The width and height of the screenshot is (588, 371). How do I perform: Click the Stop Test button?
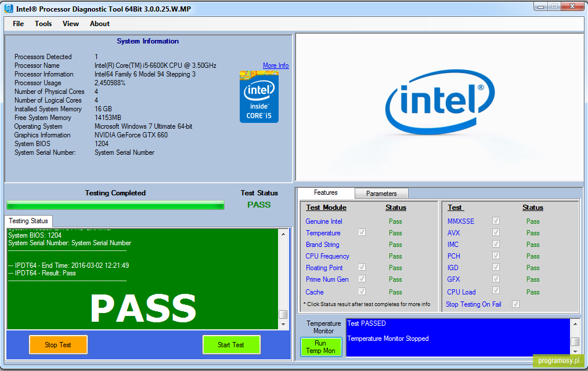(x=58, y=345)
